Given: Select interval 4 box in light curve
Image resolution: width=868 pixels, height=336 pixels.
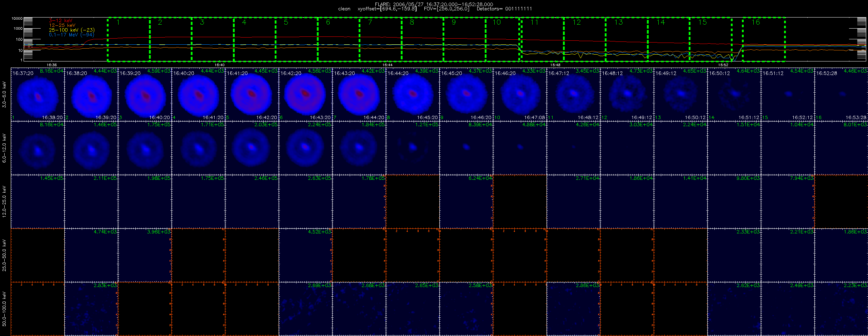Looking at the screenshot, I should 255,39.
